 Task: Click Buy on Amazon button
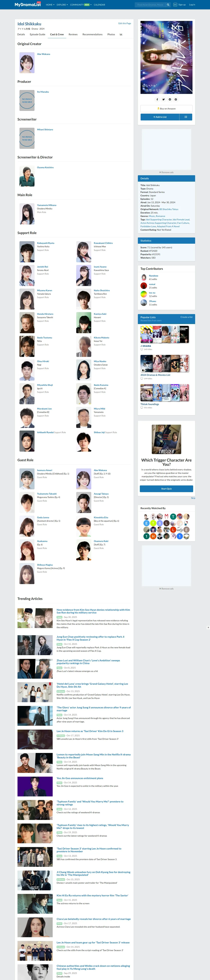coord(166,108)
